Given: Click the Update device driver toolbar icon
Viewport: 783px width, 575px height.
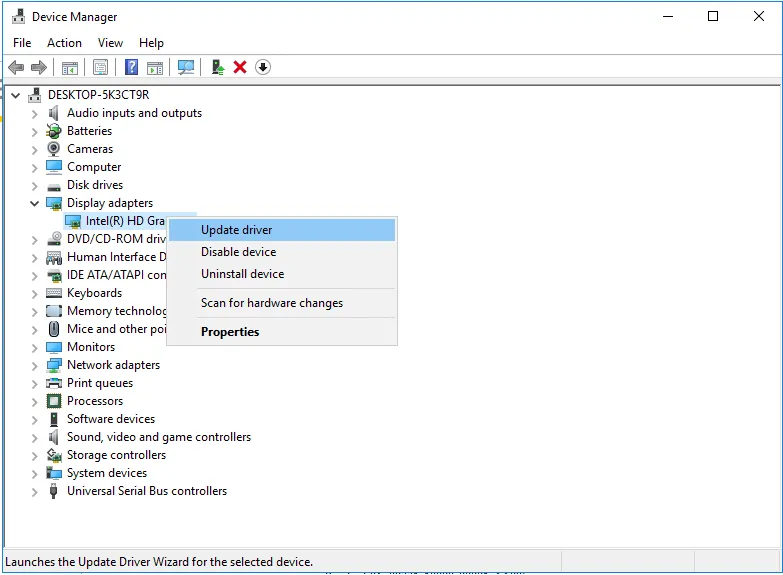Looking at the screenshot, I should (217, 67).
